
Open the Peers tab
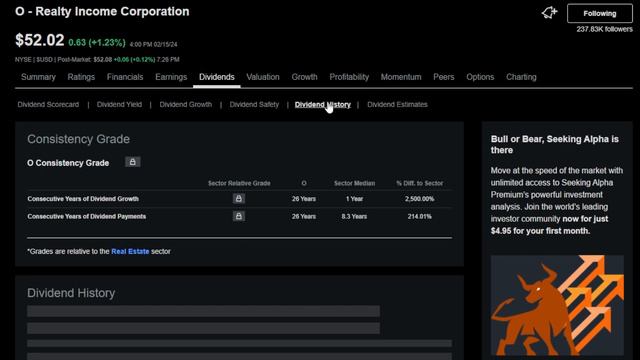pyautogui.click(x=444, y=77)
